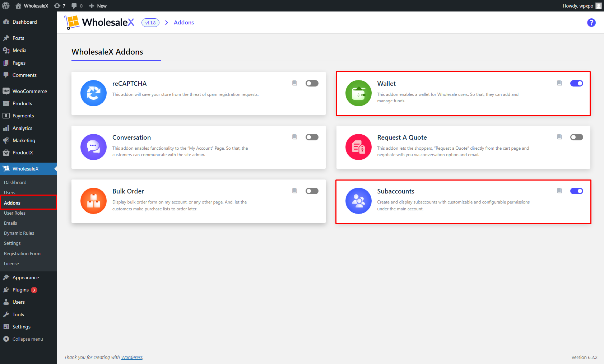Open the Tools menu
This screenshot has width=604, height=364.
28,314
